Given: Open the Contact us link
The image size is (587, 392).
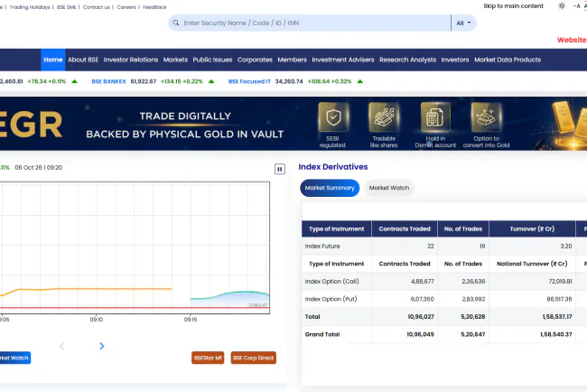Looking at the screenshot, I should pyautogui.click(x=97, y=7).
